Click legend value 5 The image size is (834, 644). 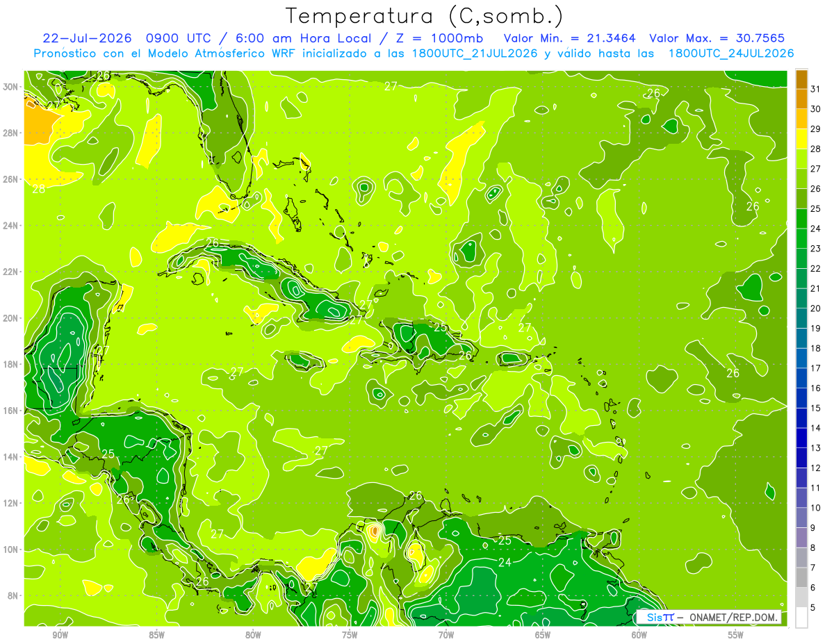click(x=813, y=607)
